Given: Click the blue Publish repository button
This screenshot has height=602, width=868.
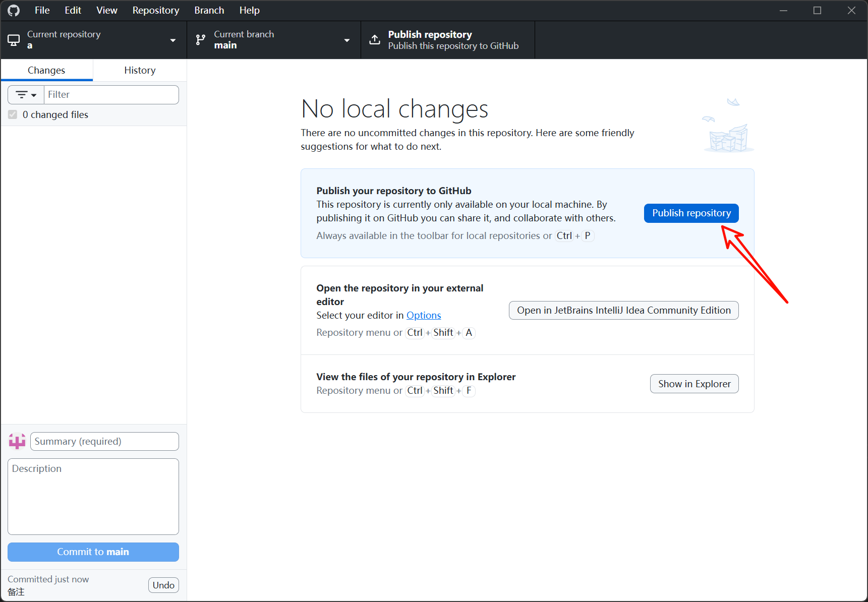Looking at the screenshot, I should [691, 213].
